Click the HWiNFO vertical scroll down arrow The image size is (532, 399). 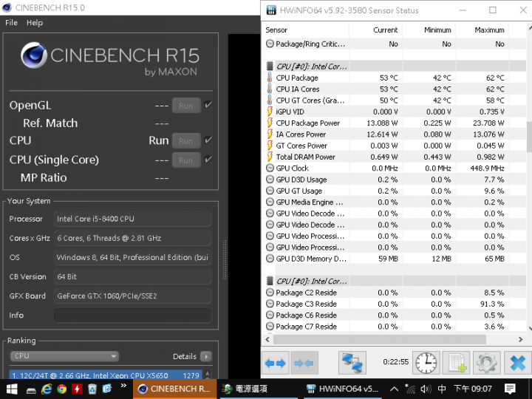pos(529,328)
